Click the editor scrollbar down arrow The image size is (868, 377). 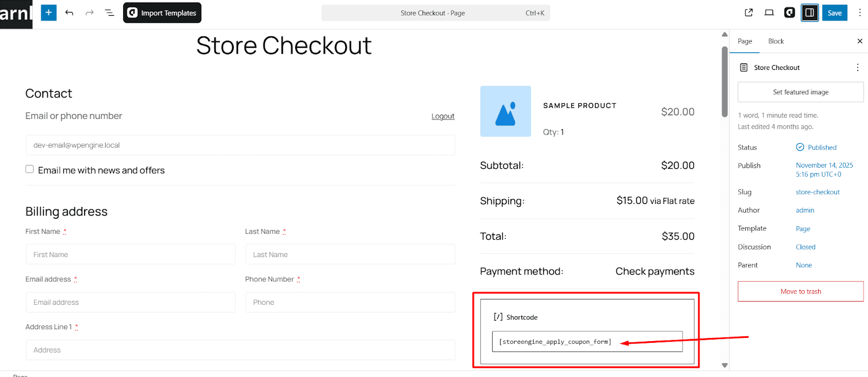724,366
